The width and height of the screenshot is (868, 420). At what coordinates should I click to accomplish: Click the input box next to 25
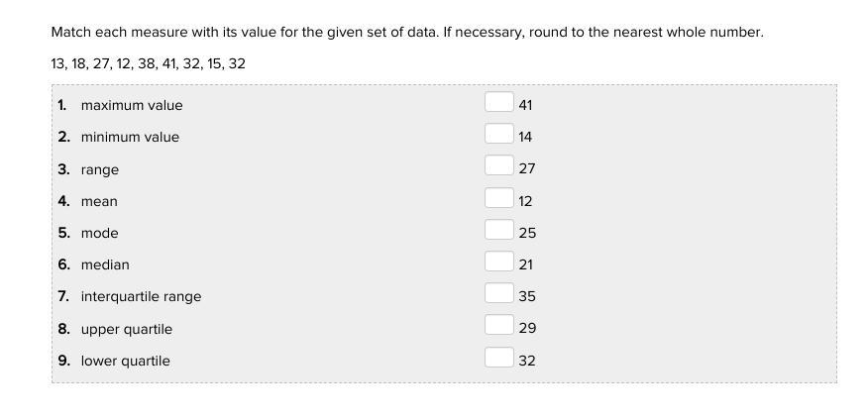(x=498, y=231)
